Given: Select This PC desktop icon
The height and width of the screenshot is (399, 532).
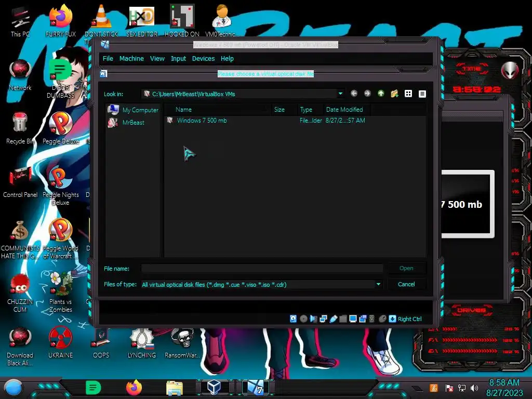Looking at the screenshot, I should coord(20,22).
